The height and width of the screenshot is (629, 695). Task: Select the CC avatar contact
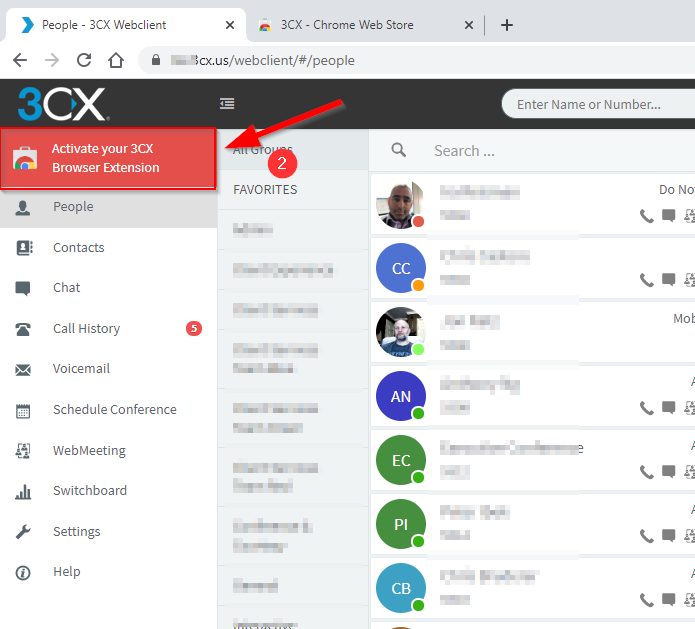tap(401, 268)
